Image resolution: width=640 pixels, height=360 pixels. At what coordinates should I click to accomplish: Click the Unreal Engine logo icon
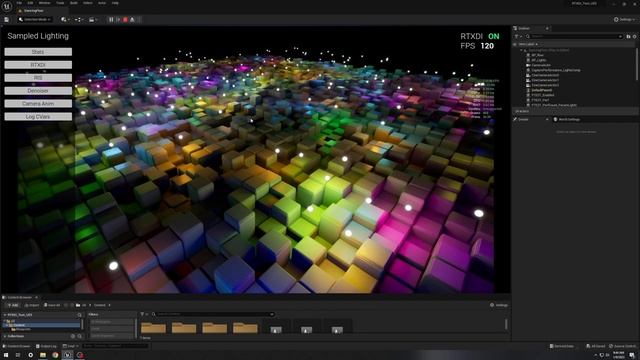[7, 7]
